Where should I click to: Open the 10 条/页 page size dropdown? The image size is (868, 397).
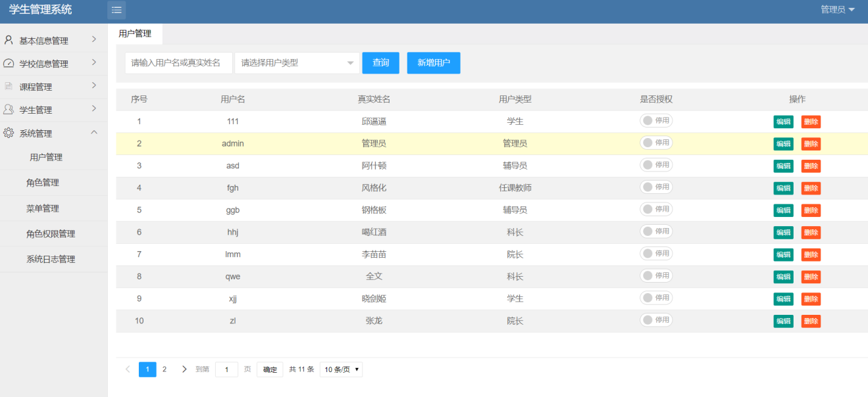(341, 369)
